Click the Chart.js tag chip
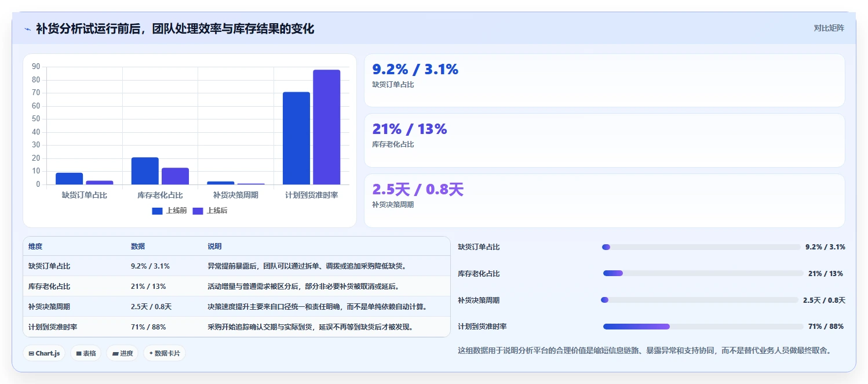868x384 pixels. point(44,353)
